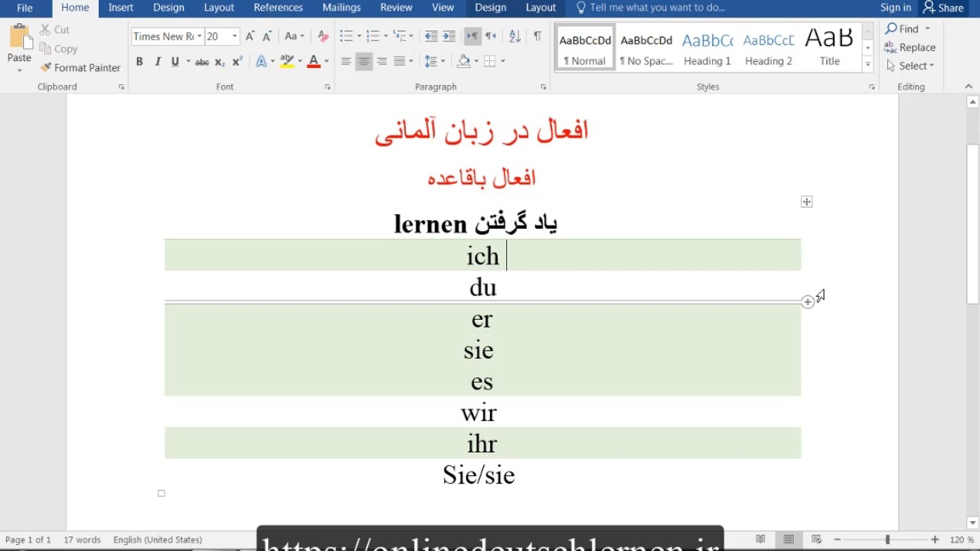The image size is (980, 551).
Task: Click the table move handle
Action: (806, 202)
